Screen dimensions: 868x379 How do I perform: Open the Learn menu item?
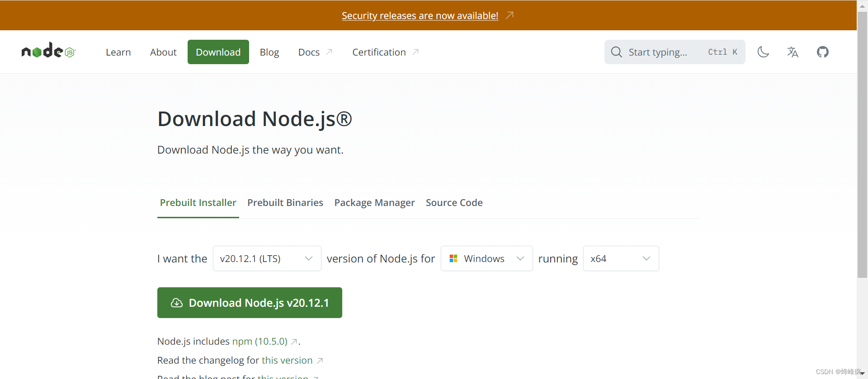point(118,52)
